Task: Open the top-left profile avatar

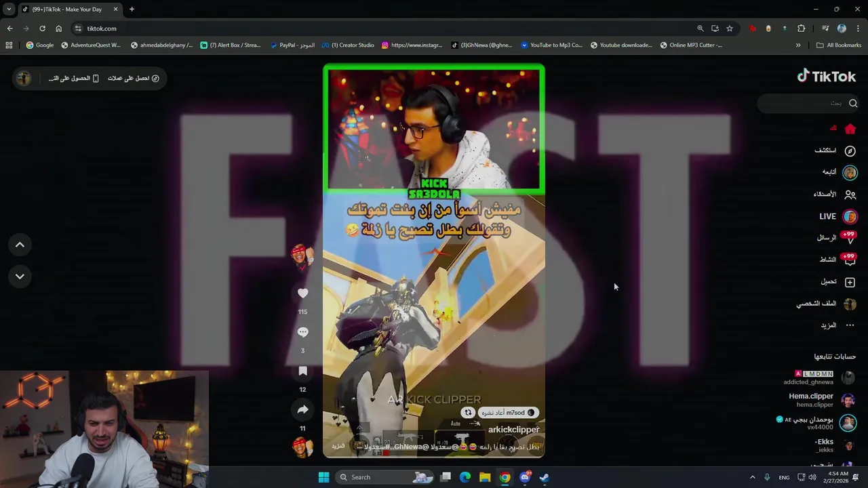Action: pos(24,79)
